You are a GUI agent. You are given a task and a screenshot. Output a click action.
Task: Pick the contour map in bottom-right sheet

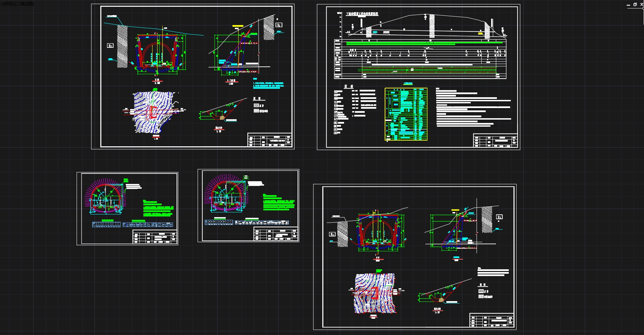pos(375,293)
